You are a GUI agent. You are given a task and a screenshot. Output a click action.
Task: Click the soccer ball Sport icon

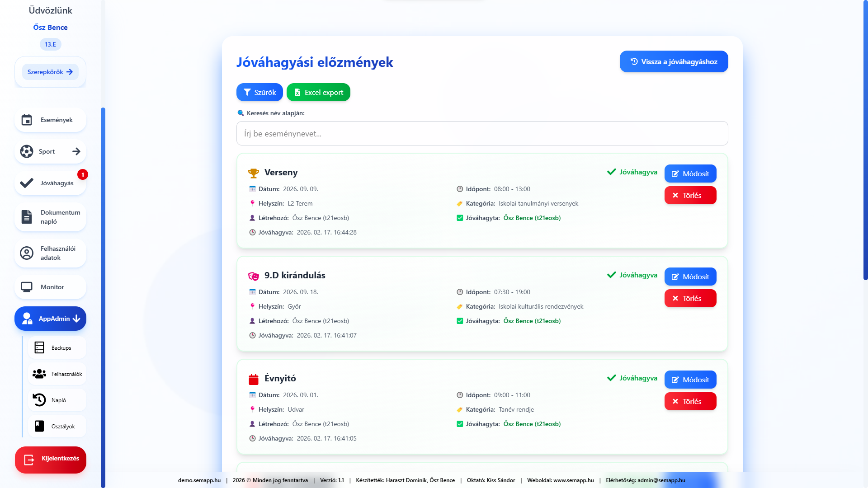coord(27,151)
